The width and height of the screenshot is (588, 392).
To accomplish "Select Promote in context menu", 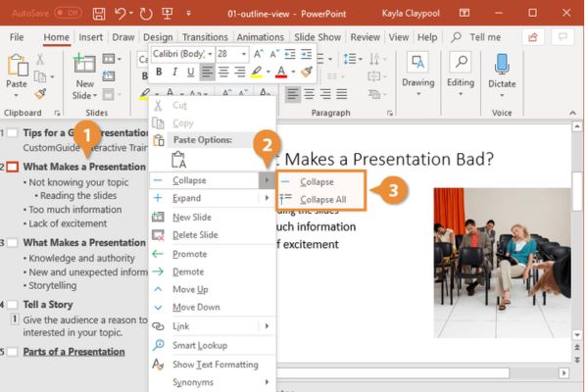I will (213, 254).
